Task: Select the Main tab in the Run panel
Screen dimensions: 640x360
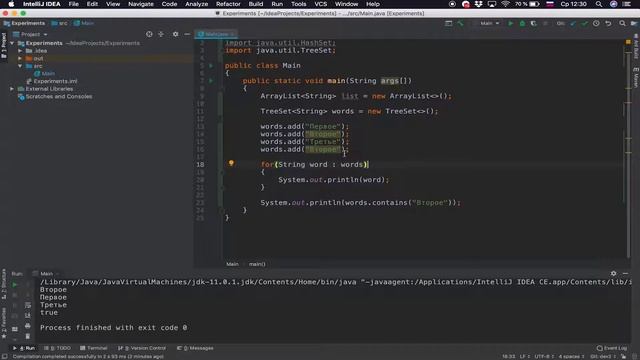Action: 46,274
